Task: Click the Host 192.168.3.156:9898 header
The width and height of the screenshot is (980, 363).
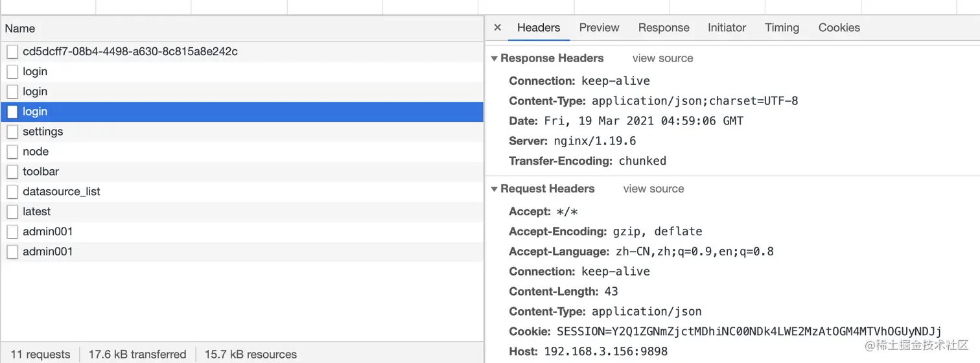Action: point(588,352)
